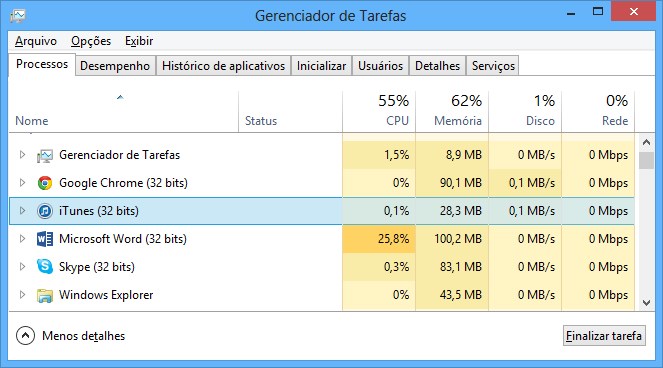
Task: Click the Windows Explorer folder icon
Action: pyautogui.click(x=44, y=295)
